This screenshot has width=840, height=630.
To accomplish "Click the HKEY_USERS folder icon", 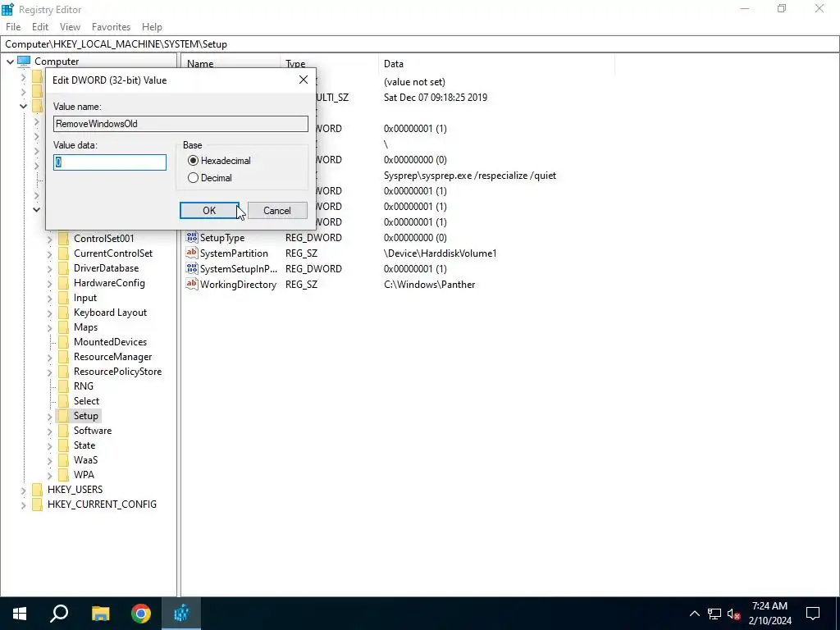I will (37, 490).
